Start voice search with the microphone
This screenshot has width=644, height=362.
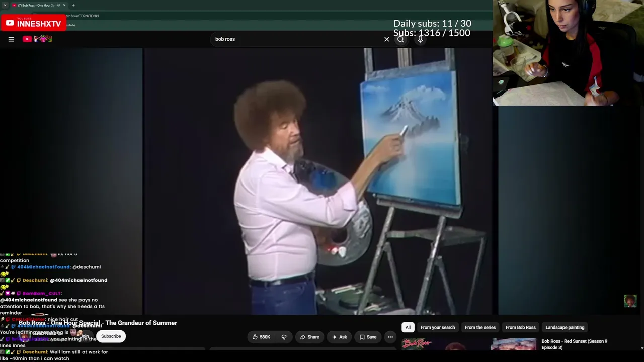pyautogui.click(x=420, y=39)
